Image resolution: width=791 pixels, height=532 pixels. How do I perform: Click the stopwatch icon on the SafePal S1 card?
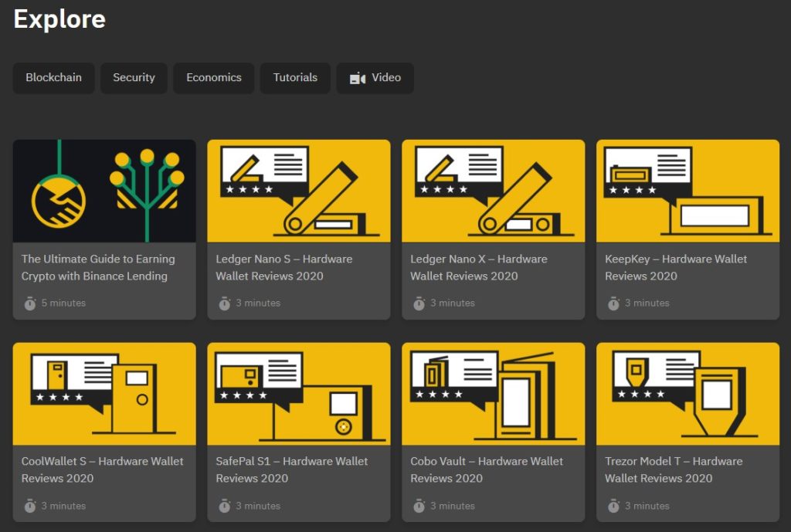[x=225, y=506]
